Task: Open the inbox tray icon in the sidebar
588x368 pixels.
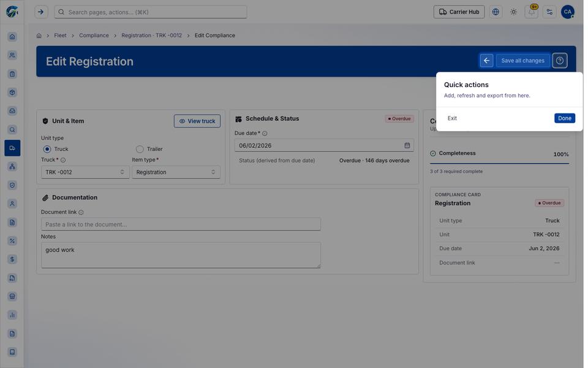Action: pos(12,111)
